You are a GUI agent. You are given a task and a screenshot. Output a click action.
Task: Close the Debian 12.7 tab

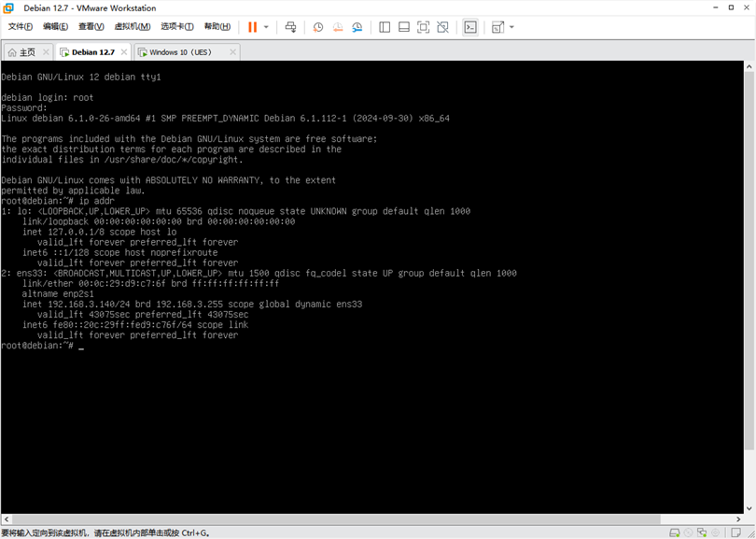(x=124, y=52)
